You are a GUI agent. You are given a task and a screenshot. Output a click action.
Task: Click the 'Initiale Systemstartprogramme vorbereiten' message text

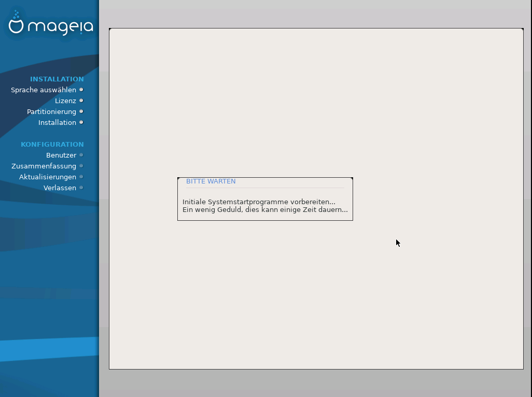click(x=259, y=202)
